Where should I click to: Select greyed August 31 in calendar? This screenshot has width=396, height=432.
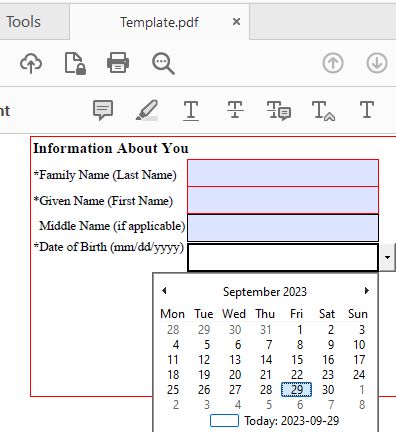click(x=266, y=330)
